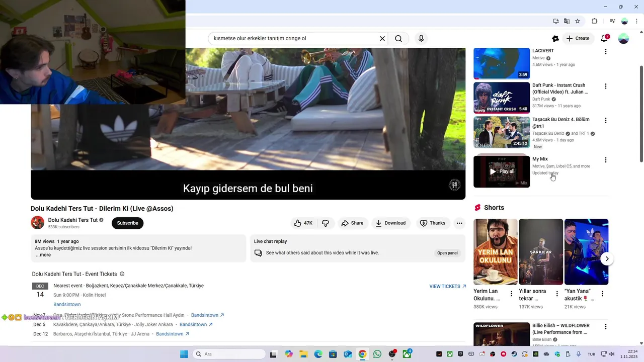
Task: Open Taşacak Bu Deniz 4. Bölüm thumbnail
Action: click(502, 132)
